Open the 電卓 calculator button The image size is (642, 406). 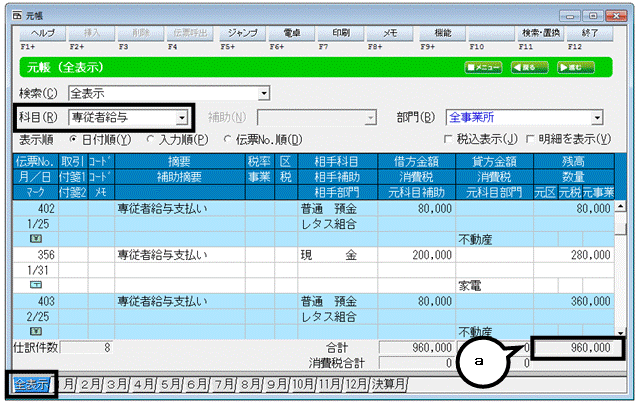pos(292,34)
